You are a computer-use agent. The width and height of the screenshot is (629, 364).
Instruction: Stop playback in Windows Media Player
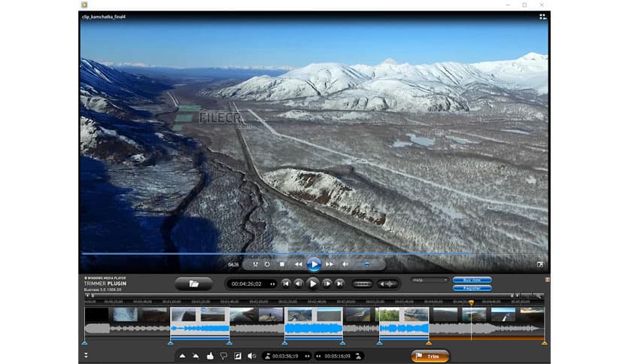[x=282, y=265]
